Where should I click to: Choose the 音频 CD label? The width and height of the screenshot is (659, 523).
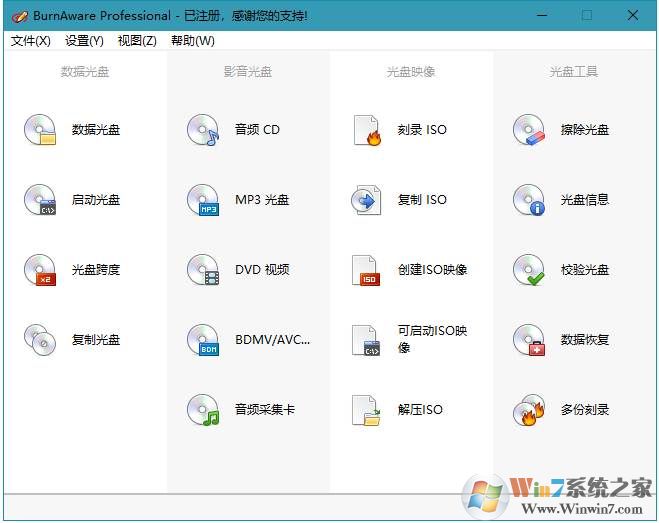257,129
